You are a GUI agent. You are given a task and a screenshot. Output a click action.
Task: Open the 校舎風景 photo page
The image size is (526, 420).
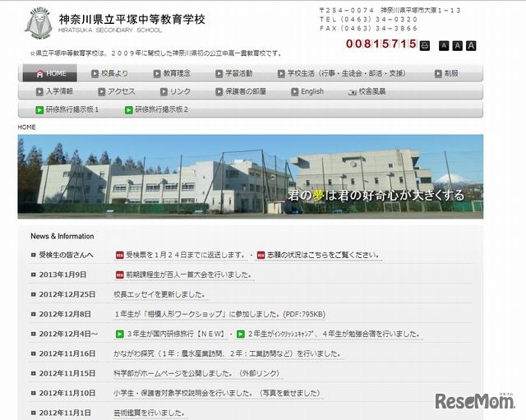click(367, 91)
